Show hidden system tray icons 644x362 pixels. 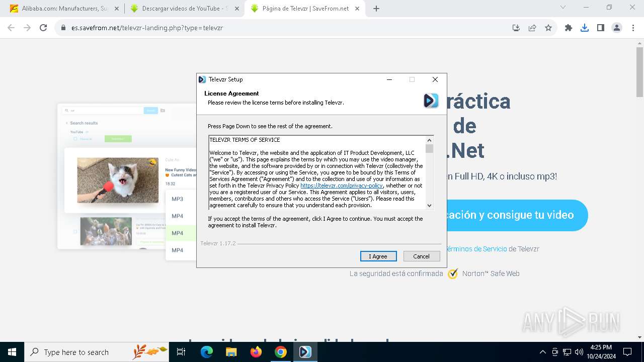[x=542, y=352]
